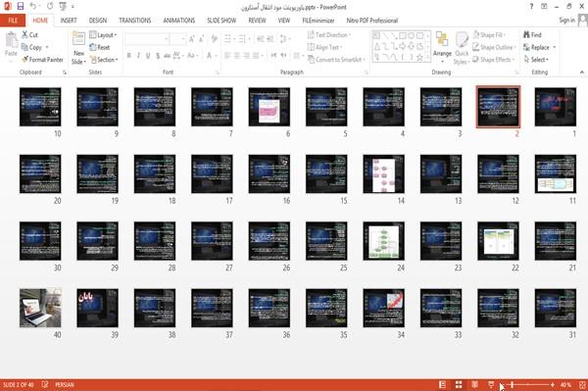This screenshot has width=588, height=391.
Task: Click the Normal view icon in status bar
Action: pos(442,384)
